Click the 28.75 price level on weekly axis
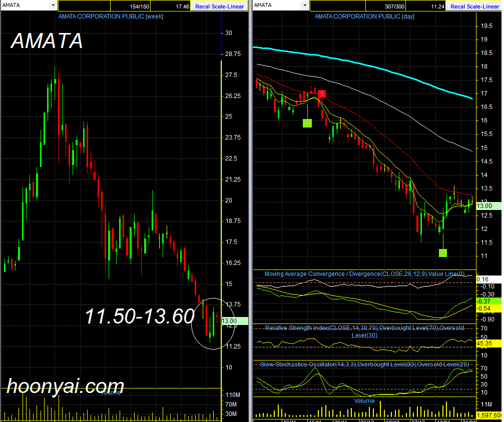Screen dimensions: 504x422 coord(233,54)
